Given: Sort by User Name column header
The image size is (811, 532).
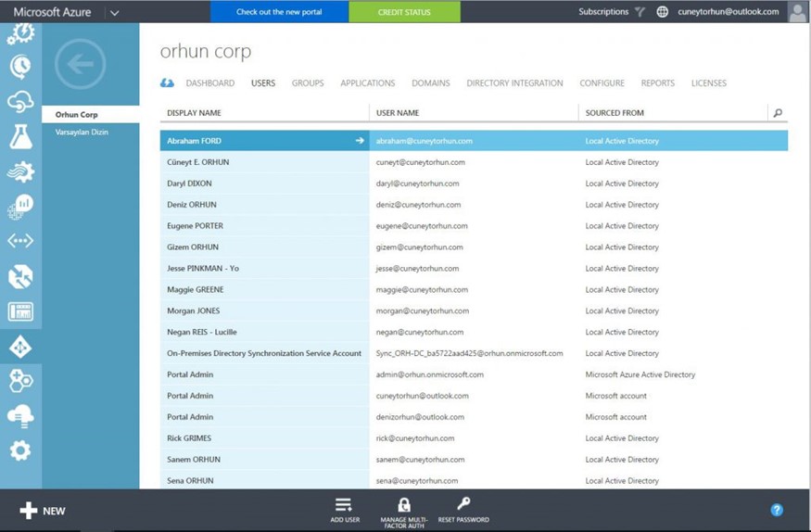Looking at the screenshot, I should click(398, 113).
